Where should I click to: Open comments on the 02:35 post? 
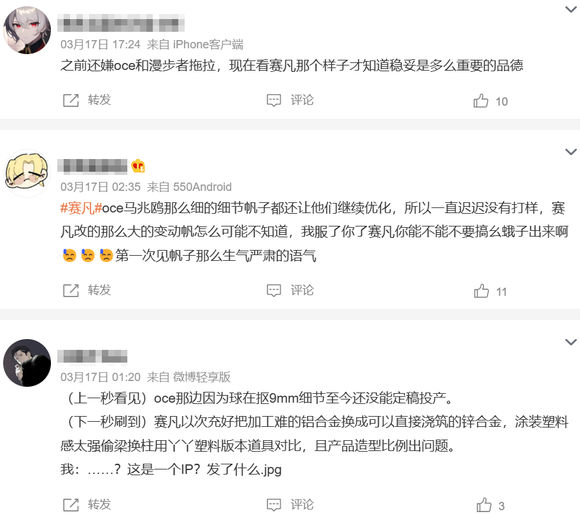click(x=274, y=291)
